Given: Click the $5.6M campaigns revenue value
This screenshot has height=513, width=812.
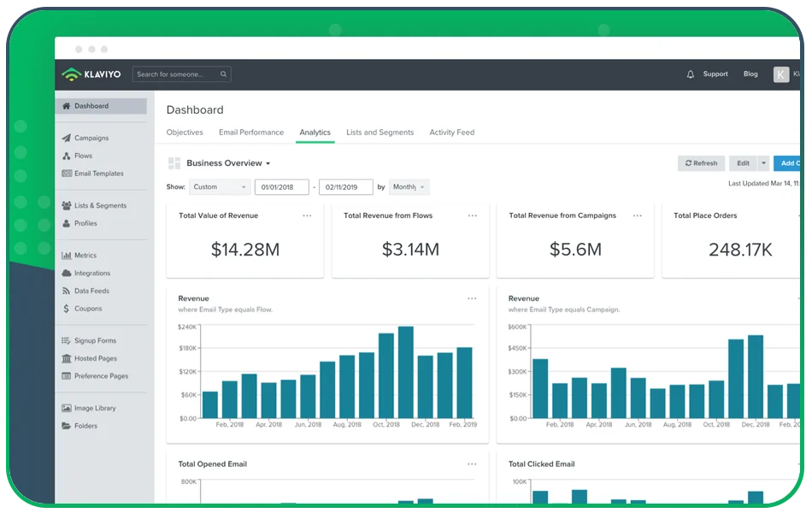Looking at the screenshot, I should pos(575,250).
